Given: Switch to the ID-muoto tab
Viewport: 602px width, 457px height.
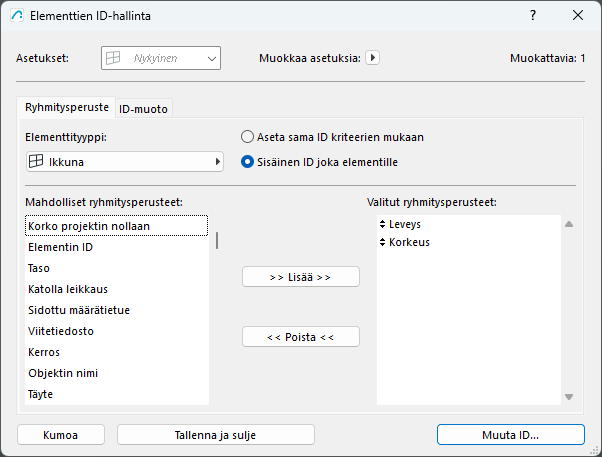Looking at the screenshot, I should 143,108.
